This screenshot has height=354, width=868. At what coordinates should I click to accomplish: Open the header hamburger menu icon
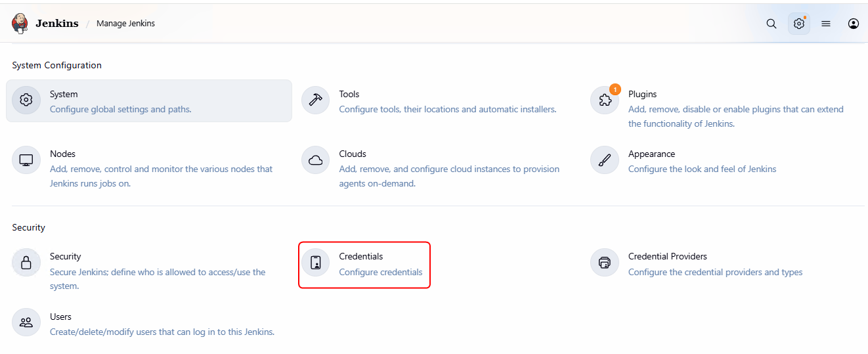pos(826,24)
